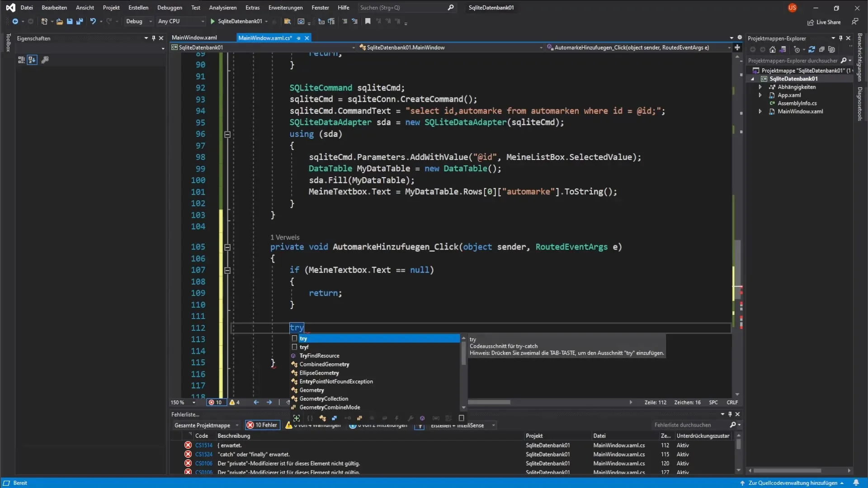868x488 pixels.
Task: Collapse the using (sda) block outline
Action: [227, 134]
